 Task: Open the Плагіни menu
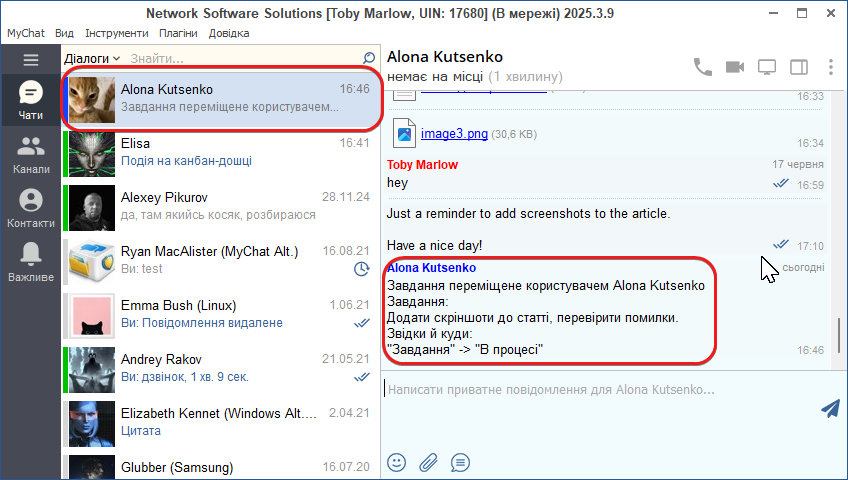coord(178,33)
